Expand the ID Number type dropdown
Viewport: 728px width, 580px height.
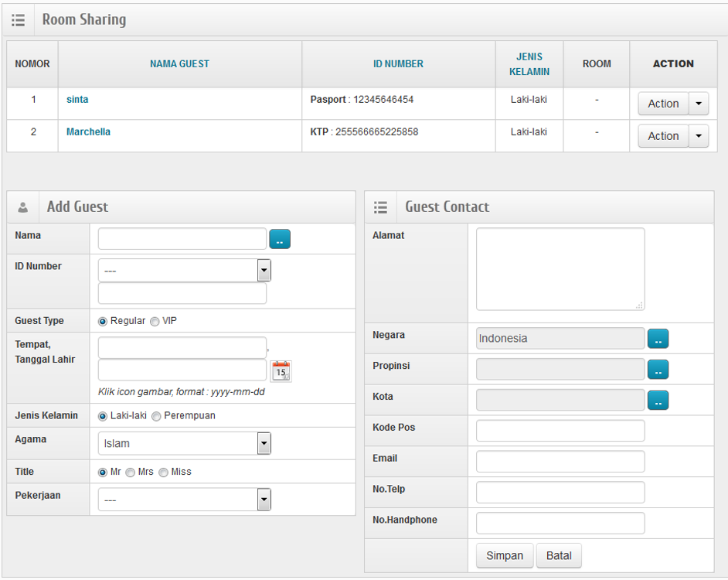click(264, 271)
